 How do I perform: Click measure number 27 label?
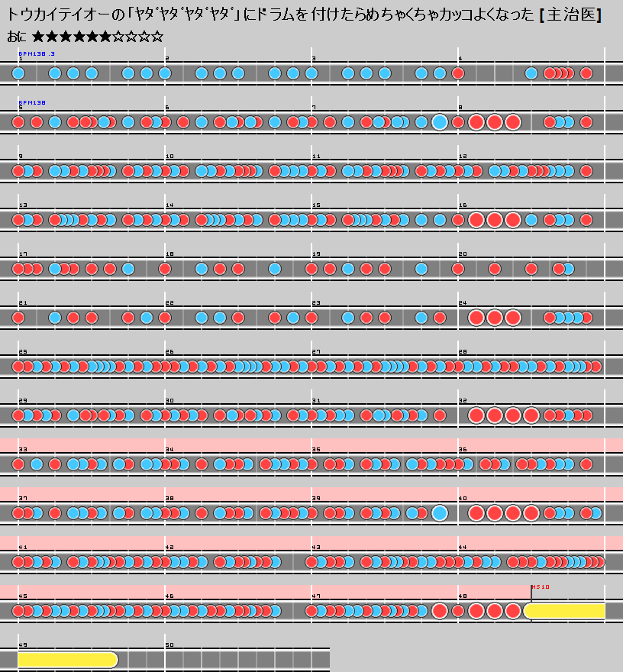316,352
